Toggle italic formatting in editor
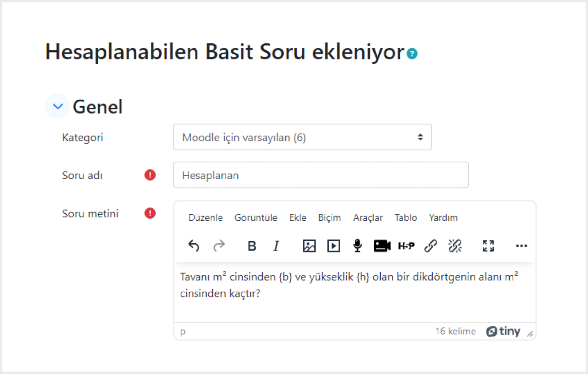The width and height of the screenshot is (588, 374). 276,246
